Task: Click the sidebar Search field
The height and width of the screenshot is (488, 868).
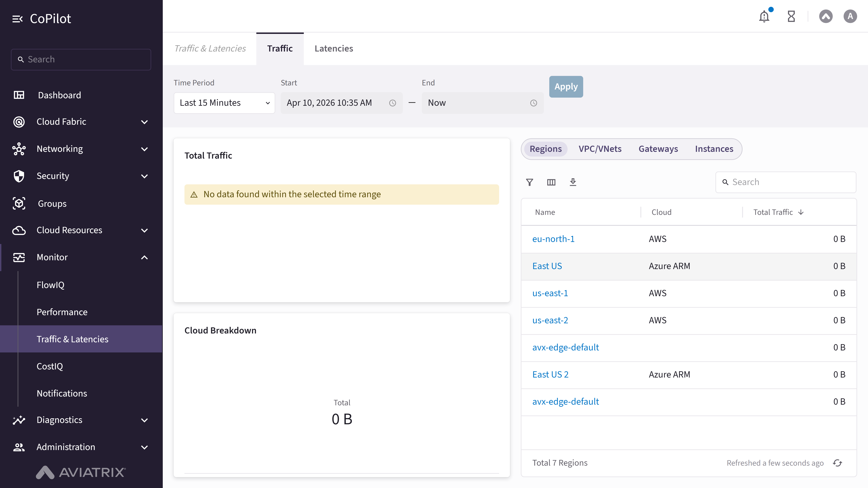Action: click(x=81, y=60)
